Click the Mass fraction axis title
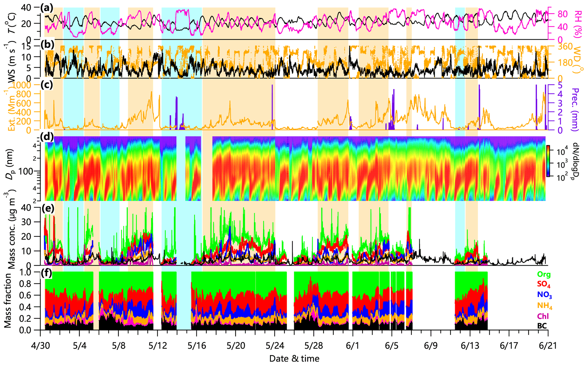The width and height of the screenshot is (588, 365). pos(8,300)
